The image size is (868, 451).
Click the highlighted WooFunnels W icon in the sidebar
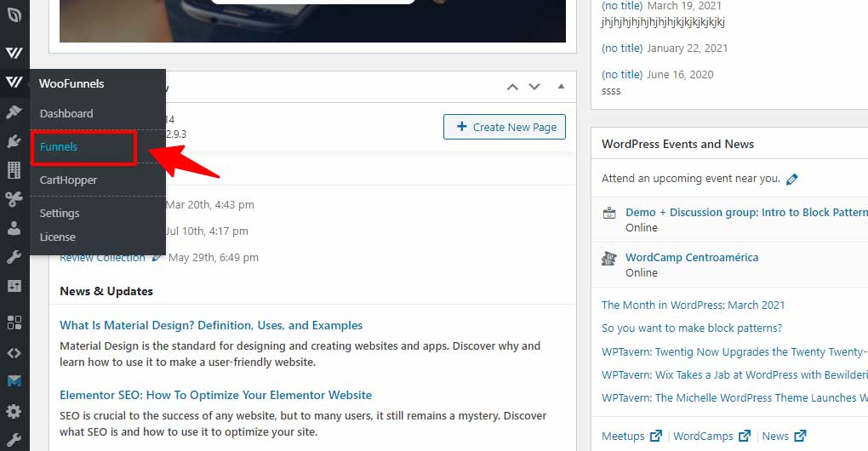click(x=14, y=83)
